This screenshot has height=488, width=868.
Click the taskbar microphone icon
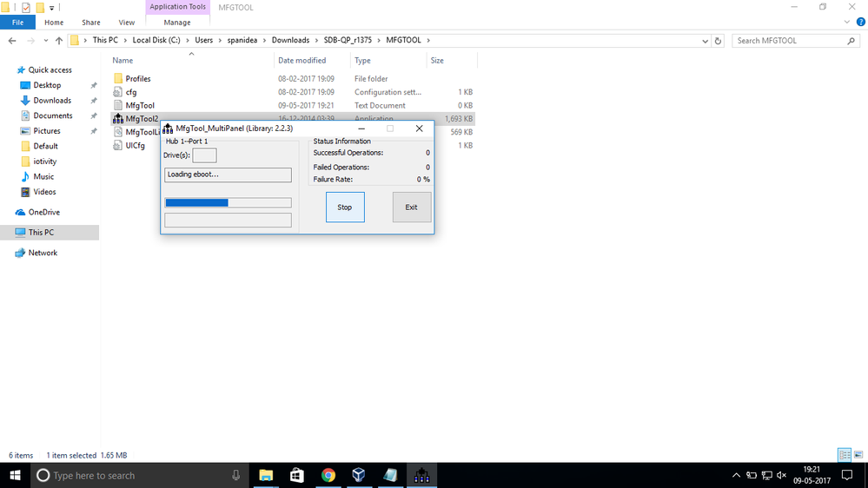(x=235, y=475)
